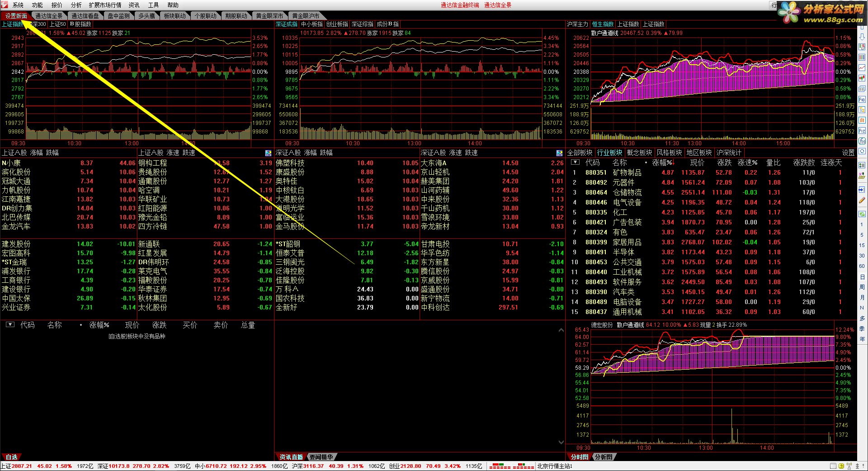Screen dimensions: 868x471
Task: Select 钢构工程 stock row
Action: (x=205, y=163)
